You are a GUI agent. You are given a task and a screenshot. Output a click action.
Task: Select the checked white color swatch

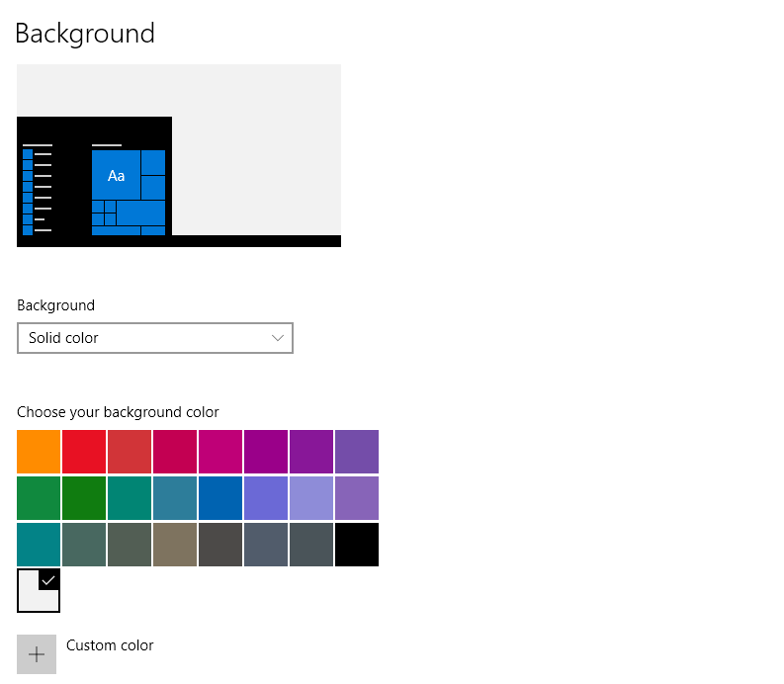pyautogui.click(x=39, y=591)
